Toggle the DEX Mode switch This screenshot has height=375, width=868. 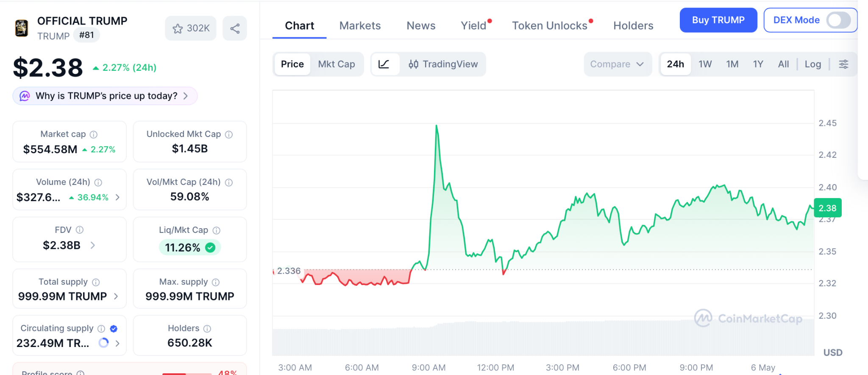point(838,20)
